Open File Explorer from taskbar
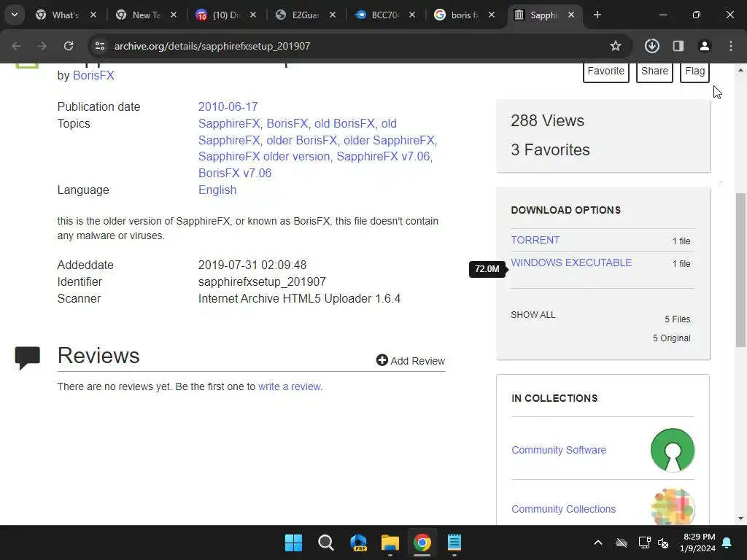This screenshot has width=747, height=560. tap(390, 542)
